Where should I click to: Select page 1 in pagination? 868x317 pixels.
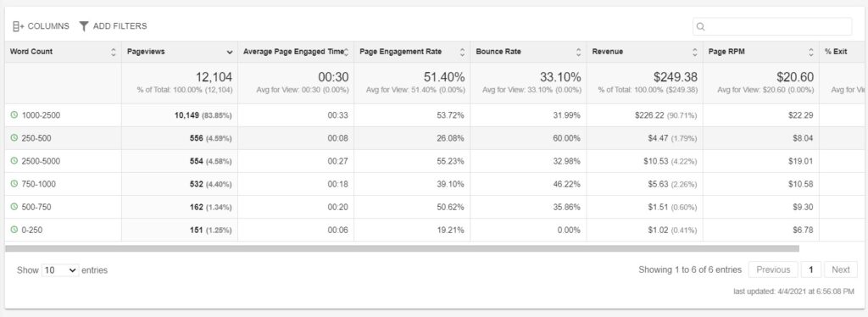click(811, 270)
